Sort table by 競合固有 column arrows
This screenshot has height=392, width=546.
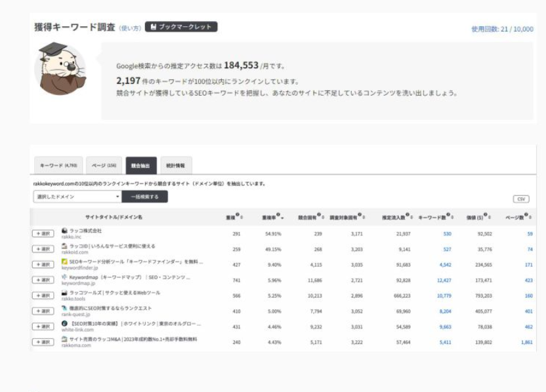click(x=323, y=218)
